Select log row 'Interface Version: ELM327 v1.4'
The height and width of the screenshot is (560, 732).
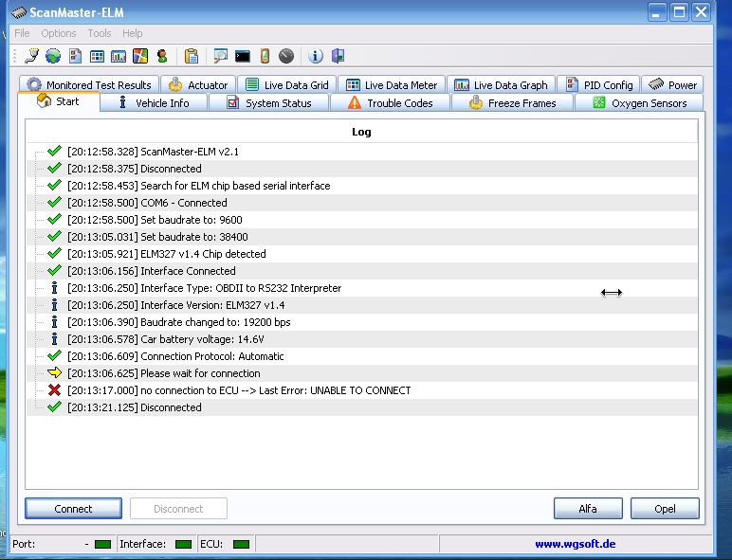pyautogui.click(x=362, y=305)
